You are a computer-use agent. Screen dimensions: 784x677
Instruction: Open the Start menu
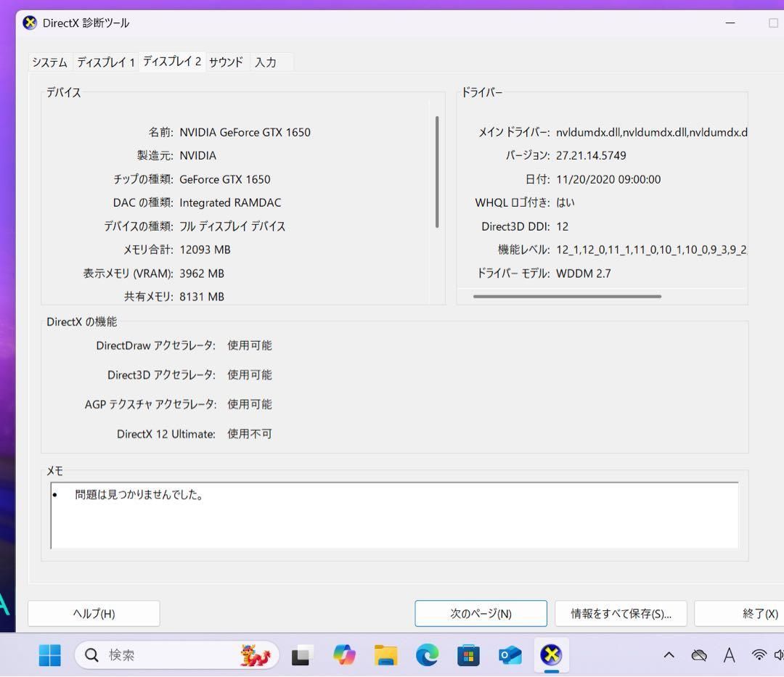pyautogui.click(x=49, y=655)
